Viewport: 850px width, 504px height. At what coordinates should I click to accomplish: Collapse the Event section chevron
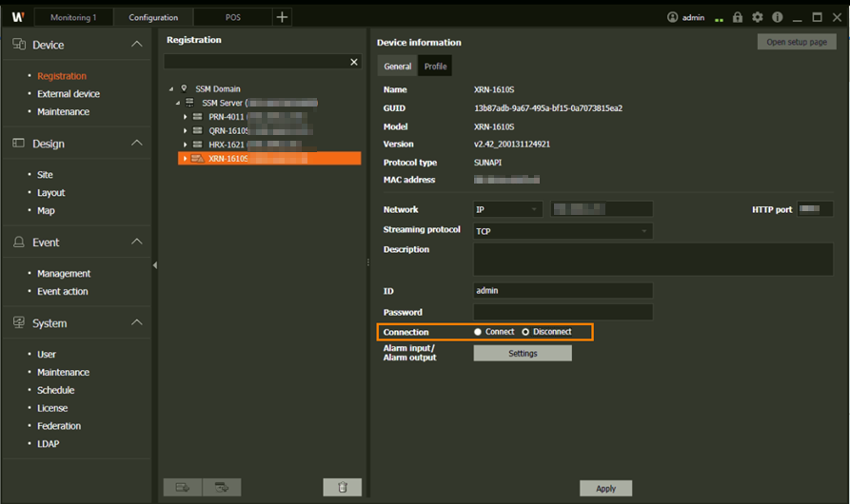(137, 241)
